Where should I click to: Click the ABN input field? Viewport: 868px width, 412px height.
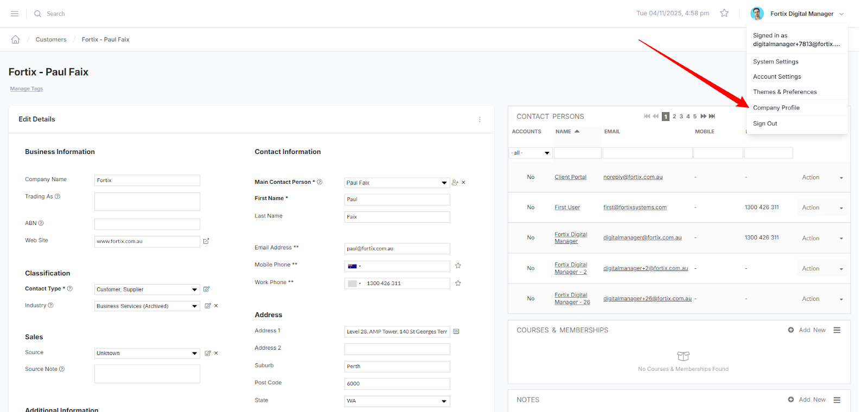[x=147, y=224]
